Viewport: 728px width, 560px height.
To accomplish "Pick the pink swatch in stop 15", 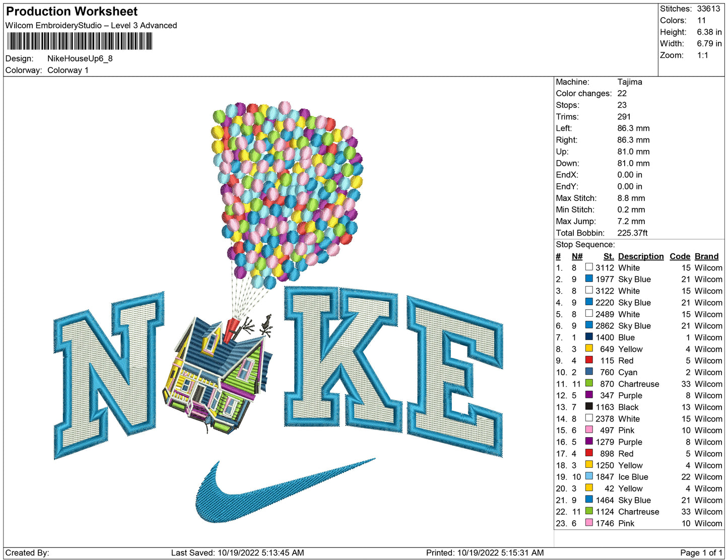I will tap(589, 430).
